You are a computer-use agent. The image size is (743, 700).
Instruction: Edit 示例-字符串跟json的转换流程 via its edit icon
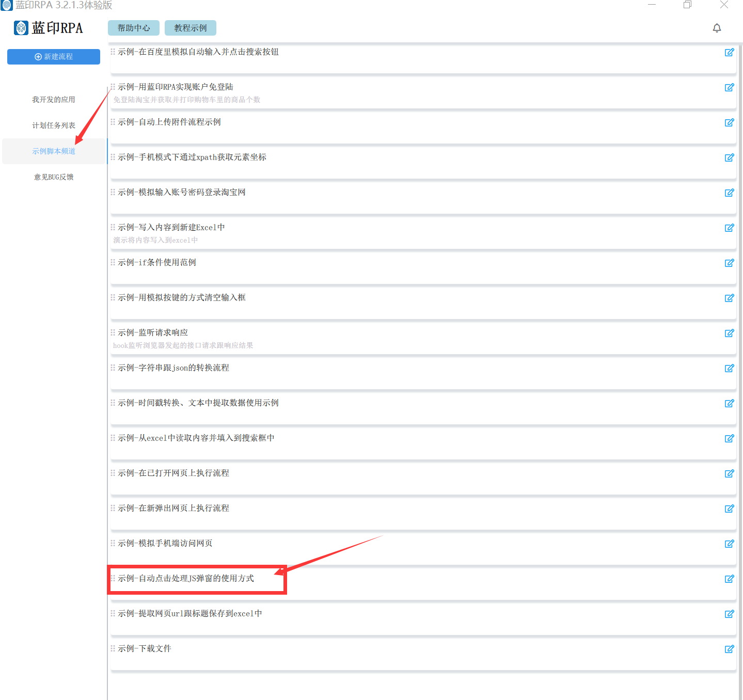[729, 368]
